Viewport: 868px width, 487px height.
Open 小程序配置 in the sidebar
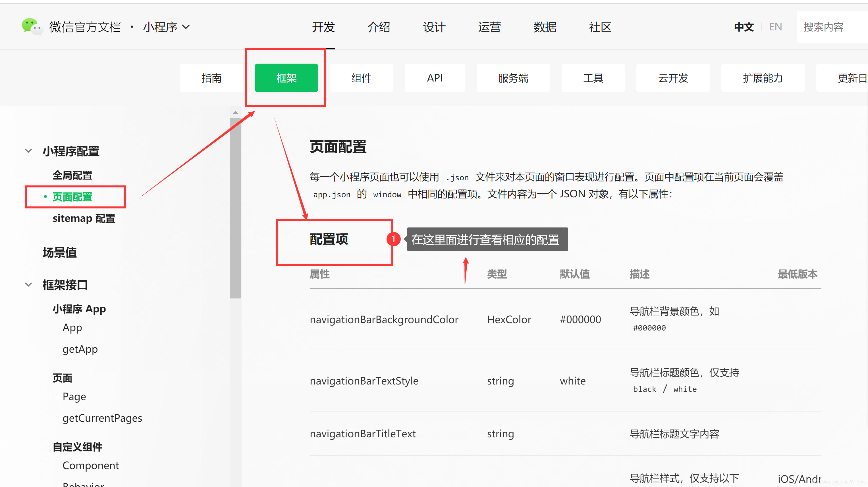point(71,151)
